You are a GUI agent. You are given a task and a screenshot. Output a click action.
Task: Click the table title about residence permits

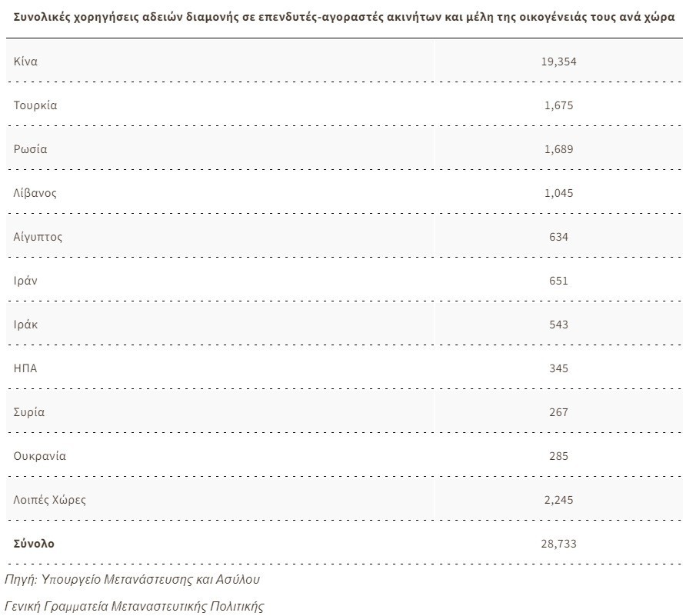pos(342,18)
